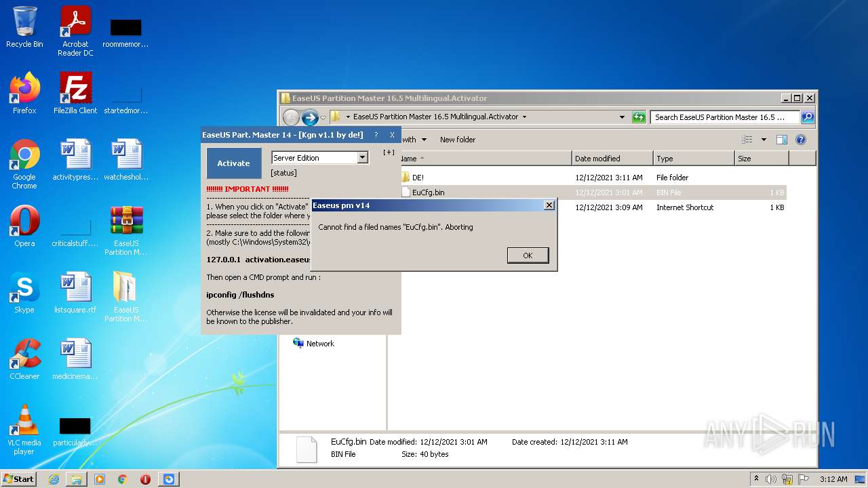Open Windows Media Player from taskbar
Screen dimensions: 868x488
(x=100, y=479)
